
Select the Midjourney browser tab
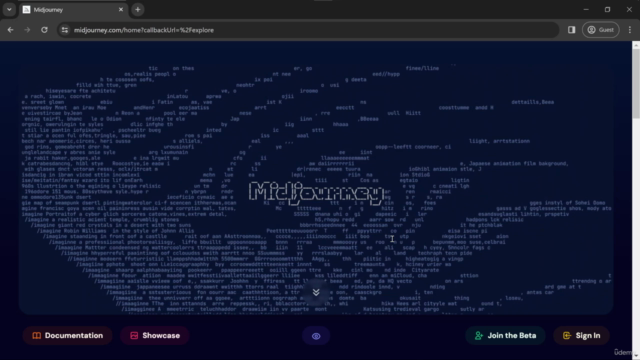tap(73, 9)
